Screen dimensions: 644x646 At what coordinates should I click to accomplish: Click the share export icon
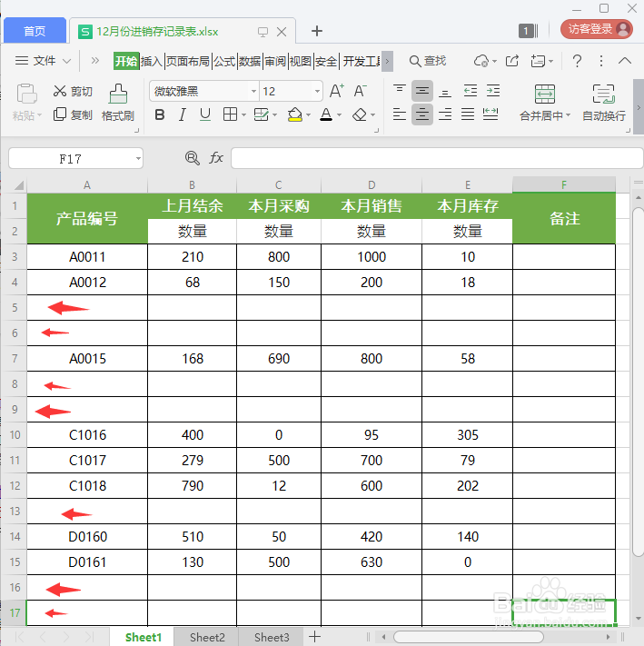click(x=511, y=61)
